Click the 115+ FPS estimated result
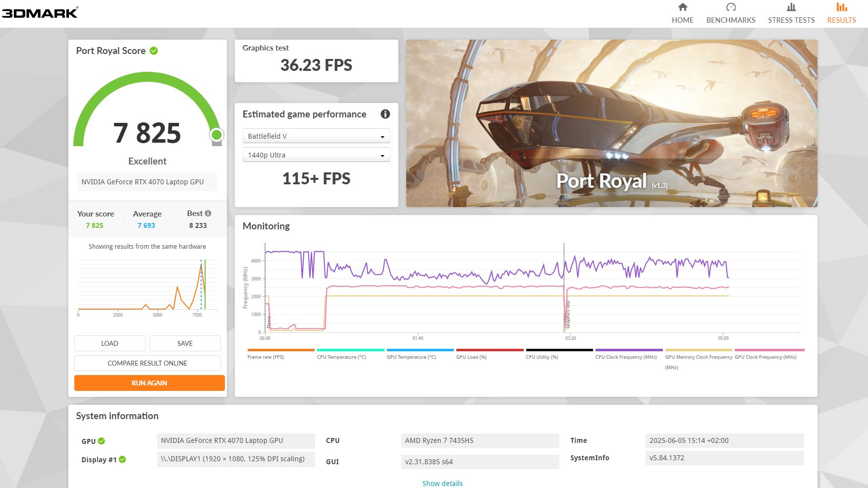 pos(316,178)
